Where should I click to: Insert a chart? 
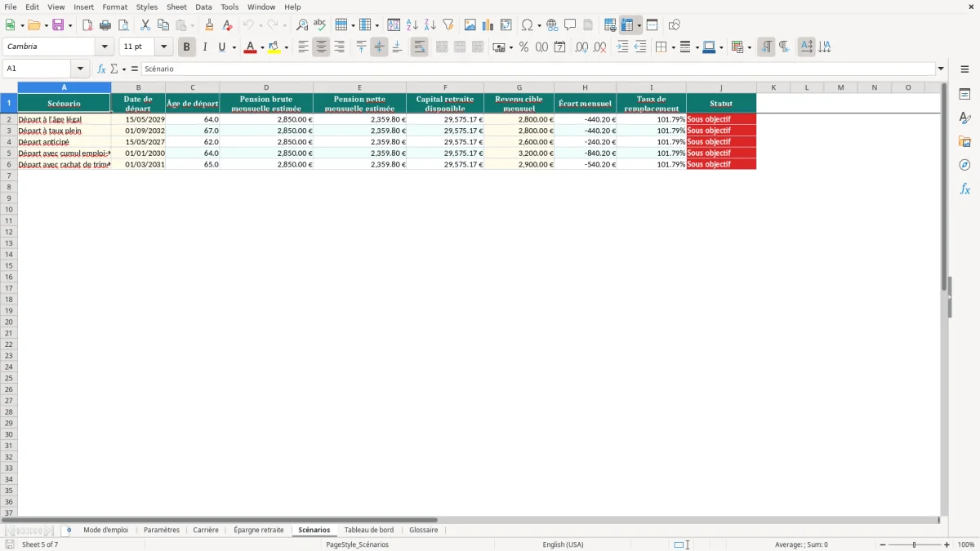click(488, 25)
